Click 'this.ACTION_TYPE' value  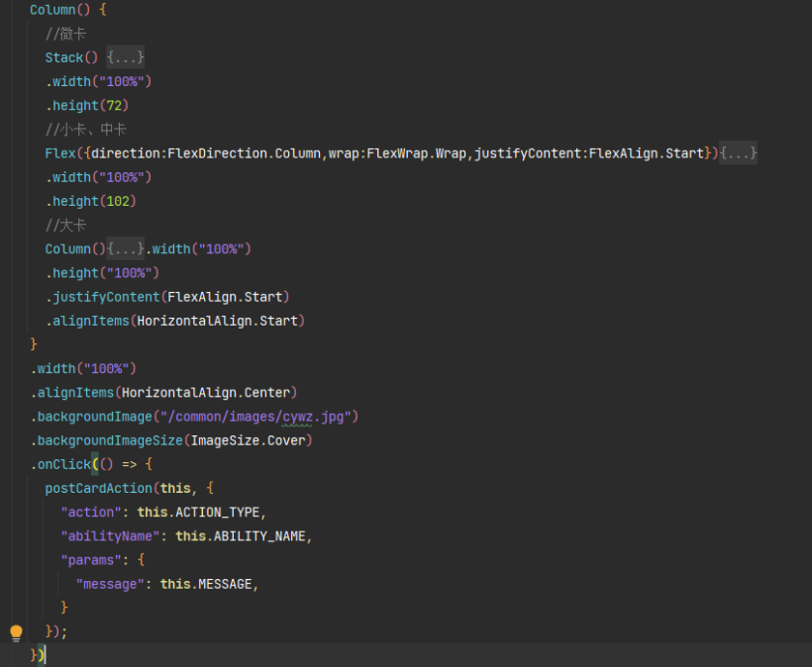tap(198, 513)
